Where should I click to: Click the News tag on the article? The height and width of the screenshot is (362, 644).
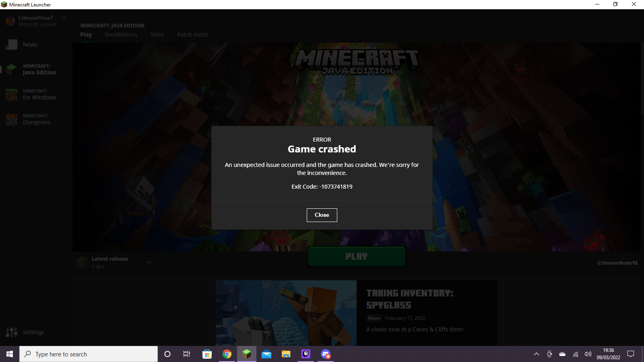pyautogui.click(x=374, y=318)
